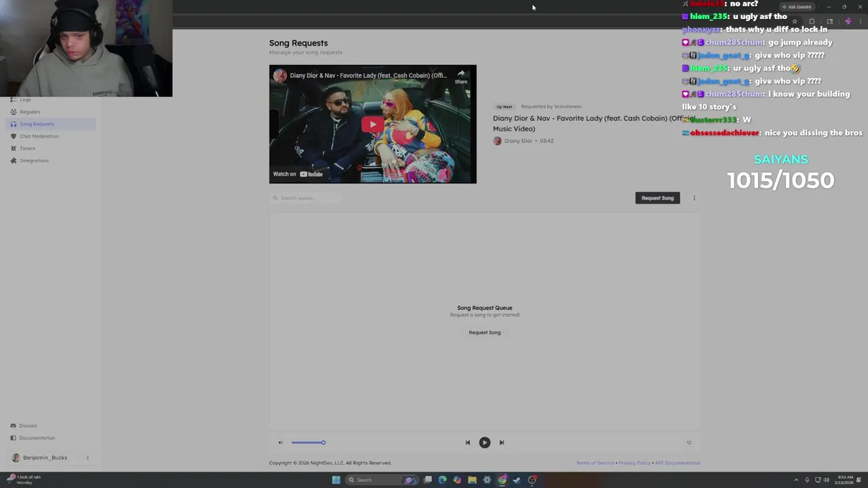Click the Chat Moderation shield icon

14,136
